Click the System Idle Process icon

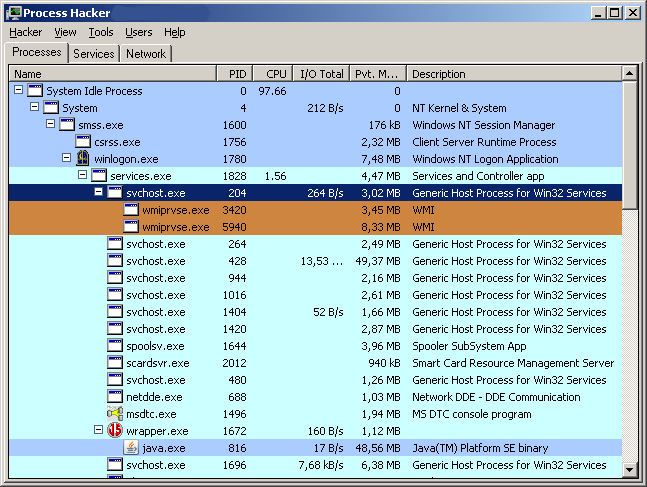(35, 90)
